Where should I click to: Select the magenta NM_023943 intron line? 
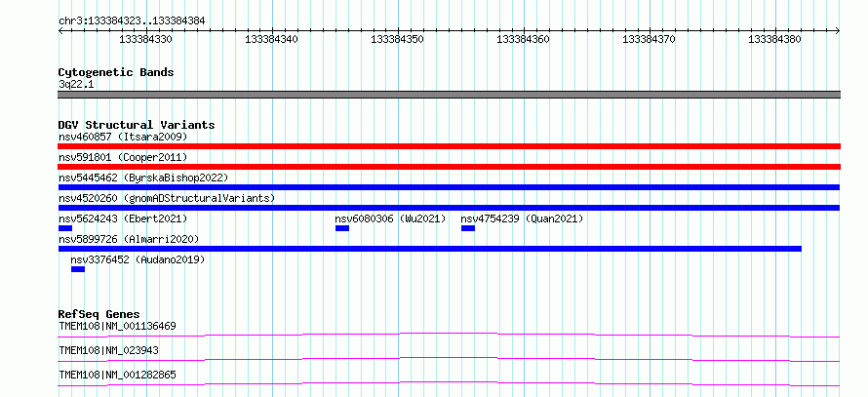pos(449,359)
